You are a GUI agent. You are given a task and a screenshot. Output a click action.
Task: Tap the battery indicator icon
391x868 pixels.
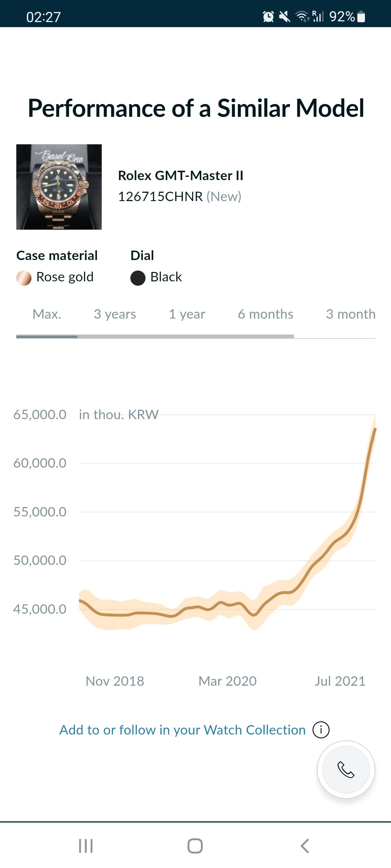pyautogui.click(x=361, y=17)
